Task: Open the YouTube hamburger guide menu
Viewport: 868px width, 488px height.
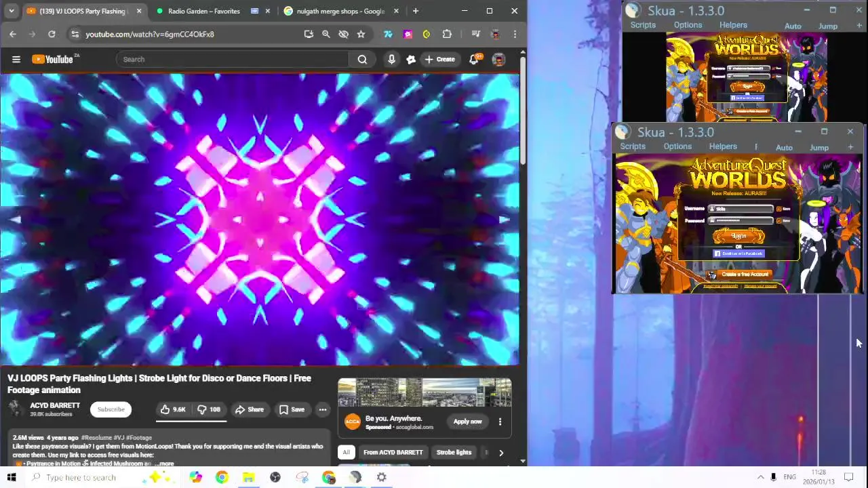Action: click(16, 59)
